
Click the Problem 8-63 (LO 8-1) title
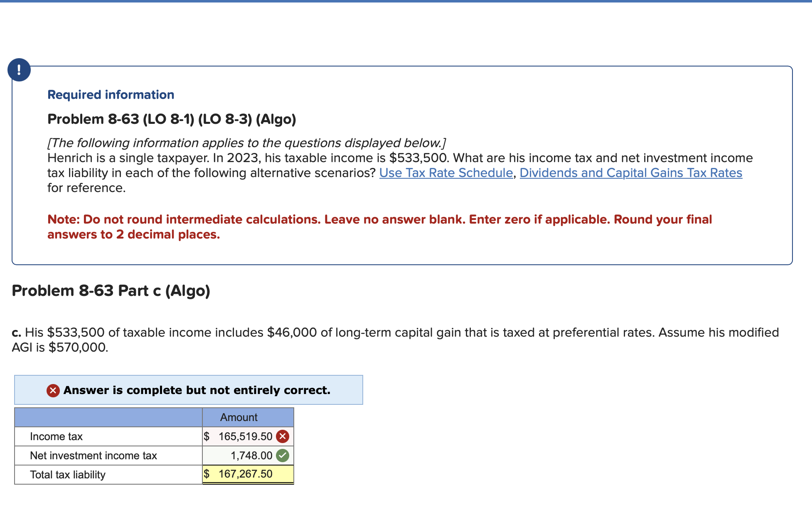(172, 119)
